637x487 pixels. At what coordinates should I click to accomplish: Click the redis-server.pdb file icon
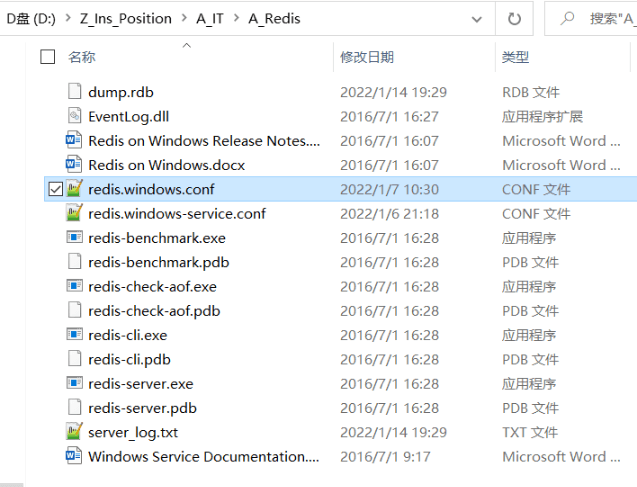click(74, 407)
